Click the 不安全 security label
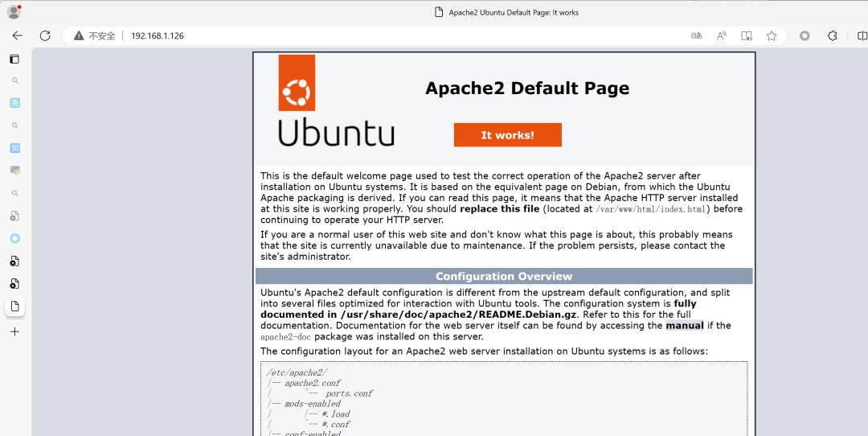The image size is (868, 436). click(102, 35)
